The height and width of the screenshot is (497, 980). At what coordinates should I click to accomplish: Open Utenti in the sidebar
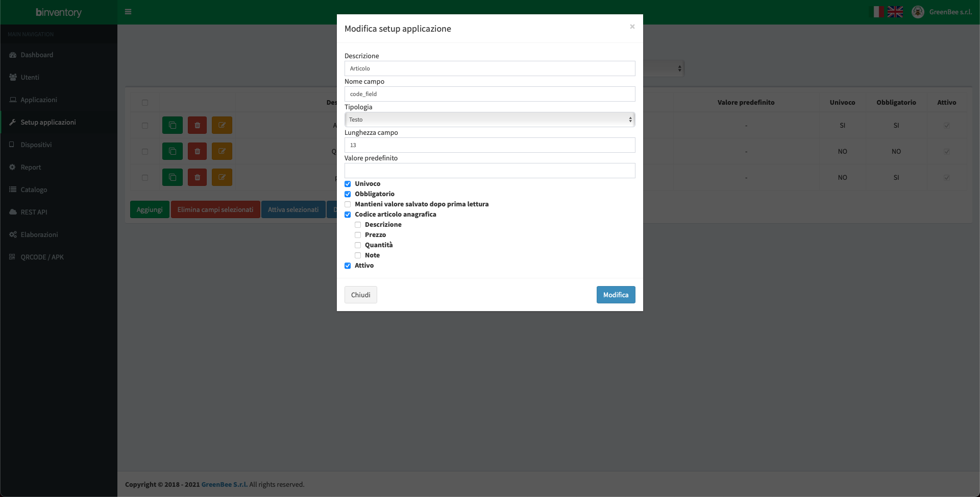point(59,77)
